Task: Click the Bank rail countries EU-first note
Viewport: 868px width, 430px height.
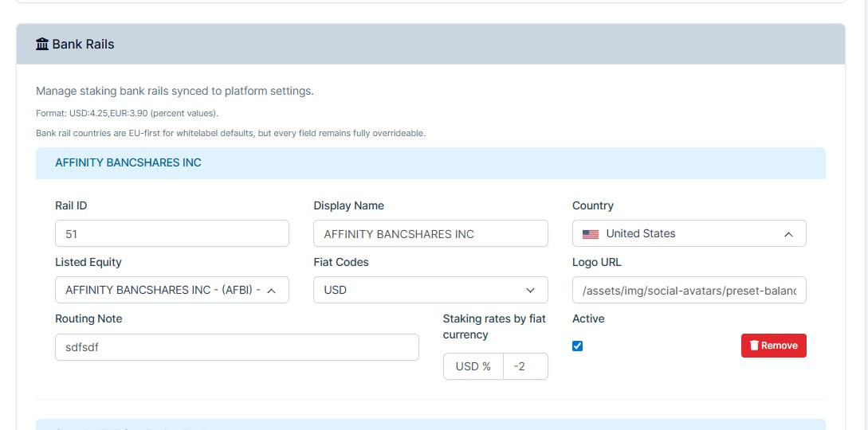Action: (x=231, y=133)
